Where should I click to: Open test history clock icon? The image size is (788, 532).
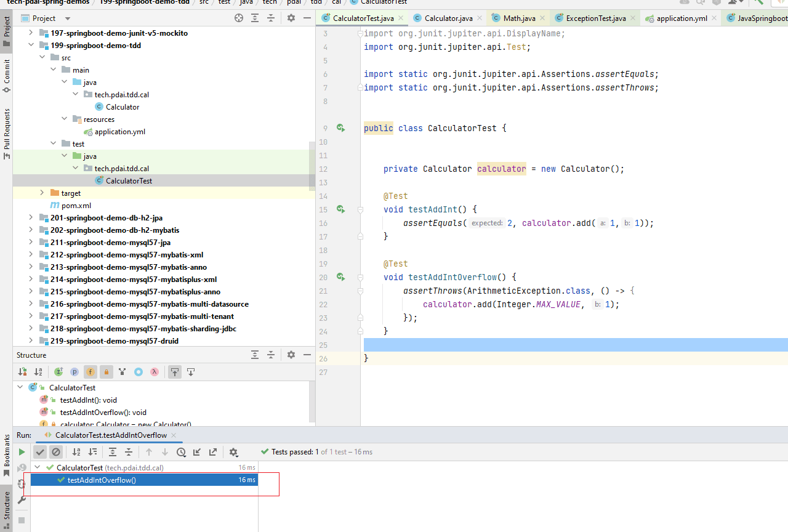181,452
